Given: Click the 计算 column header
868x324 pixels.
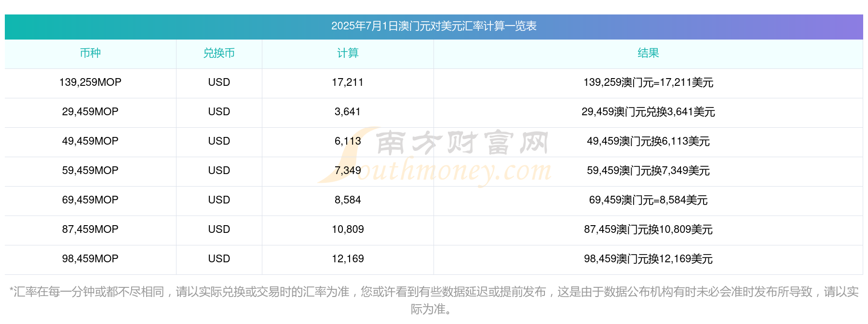Looking at the screenshot, I should pyautogui.click(x=348, y=54).
